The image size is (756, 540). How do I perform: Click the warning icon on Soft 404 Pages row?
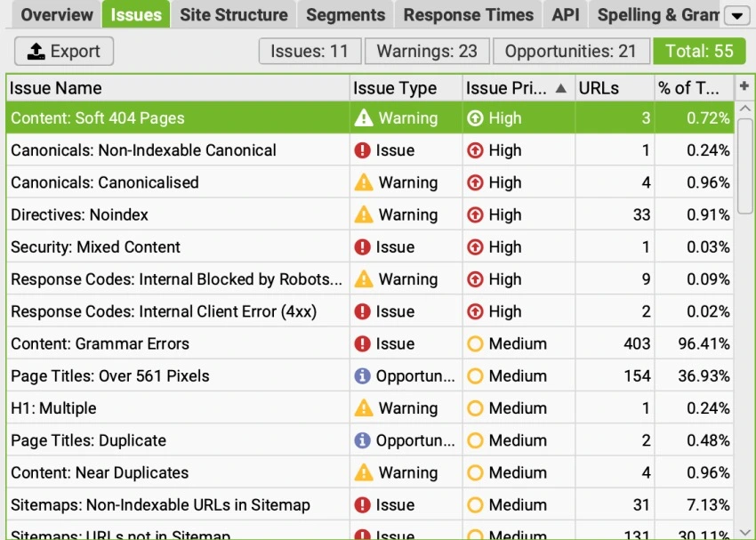click(x=363, y=118)
